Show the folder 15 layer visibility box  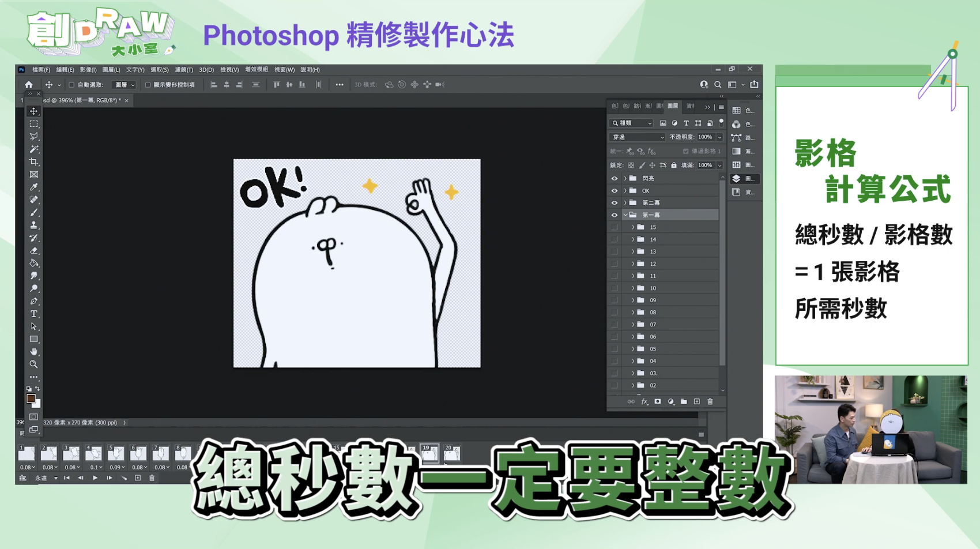pyautogui.click(x=615, y=227)
